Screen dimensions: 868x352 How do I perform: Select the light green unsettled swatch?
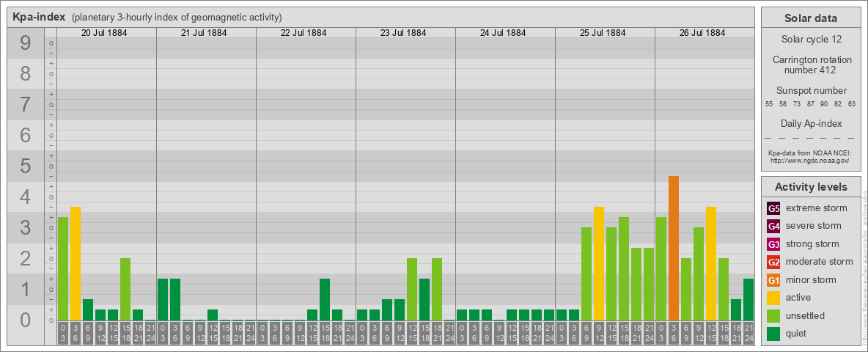(x=773, y=315)
